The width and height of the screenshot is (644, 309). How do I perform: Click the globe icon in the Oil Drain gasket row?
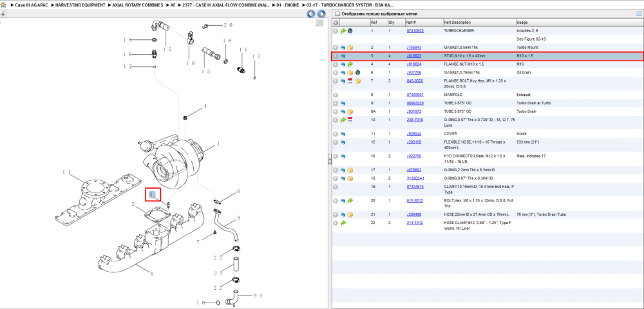[x=357, y=73]
